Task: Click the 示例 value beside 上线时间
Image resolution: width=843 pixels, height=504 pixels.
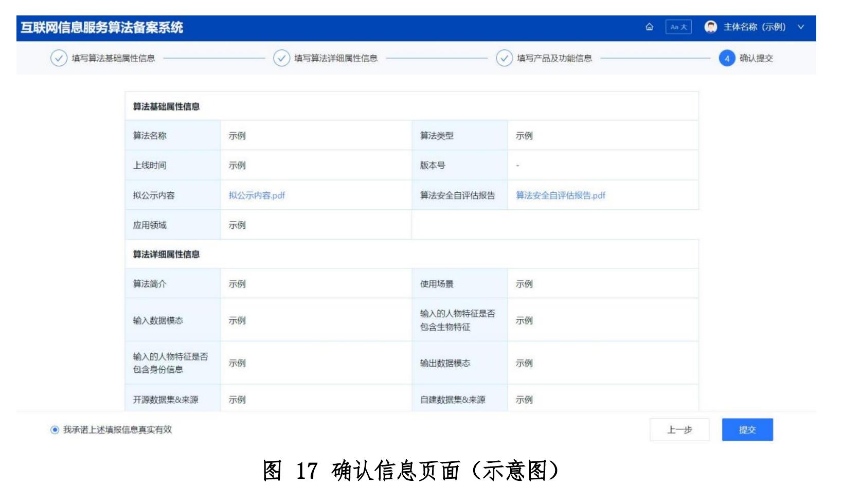Action: [237, 166]
